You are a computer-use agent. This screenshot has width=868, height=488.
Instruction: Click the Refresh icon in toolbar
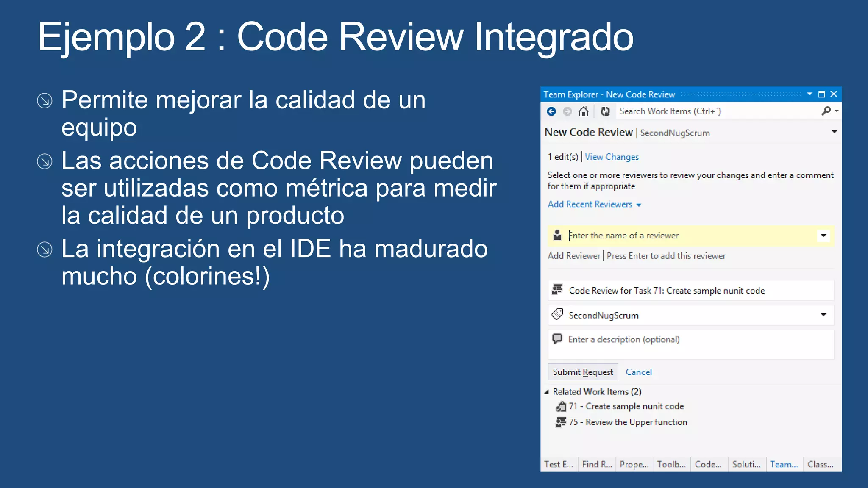point(605,111)
